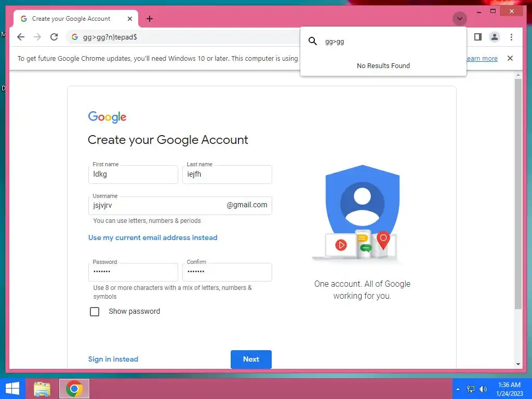The image size is (532, 399).
Task: Open the Windows Start button
Action: pos(12,389)
